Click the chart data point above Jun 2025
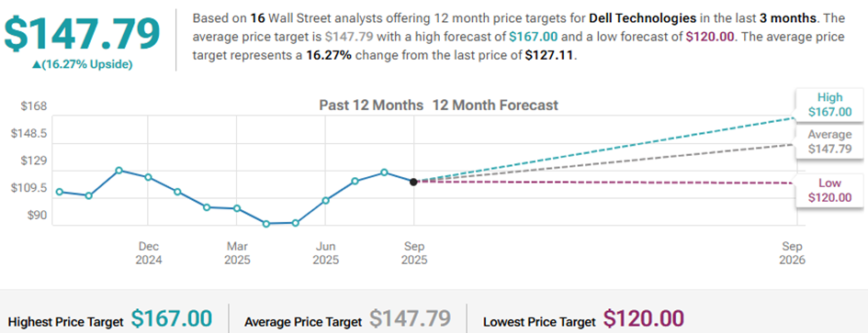868x333 pixels. coord(325,200)
